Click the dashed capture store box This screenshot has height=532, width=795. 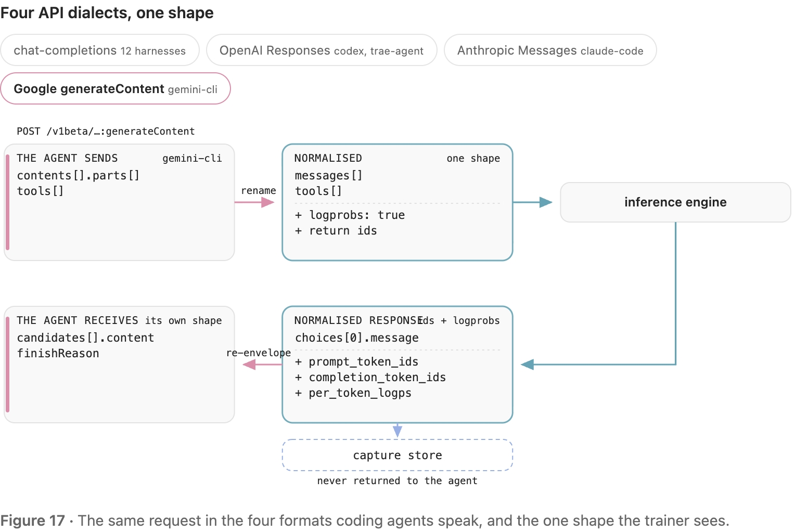(x=397, y=456)
